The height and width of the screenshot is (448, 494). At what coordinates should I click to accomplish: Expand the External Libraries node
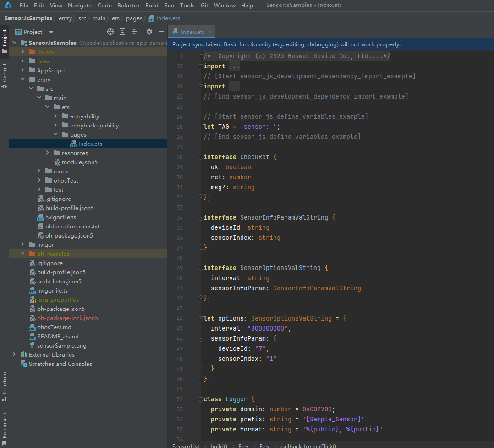(x=14, y=354)
